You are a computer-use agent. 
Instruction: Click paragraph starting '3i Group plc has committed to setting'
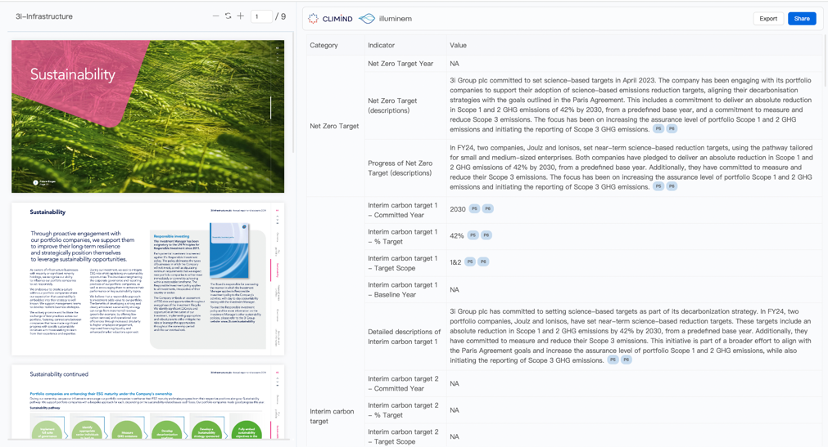tap(631, 336)
